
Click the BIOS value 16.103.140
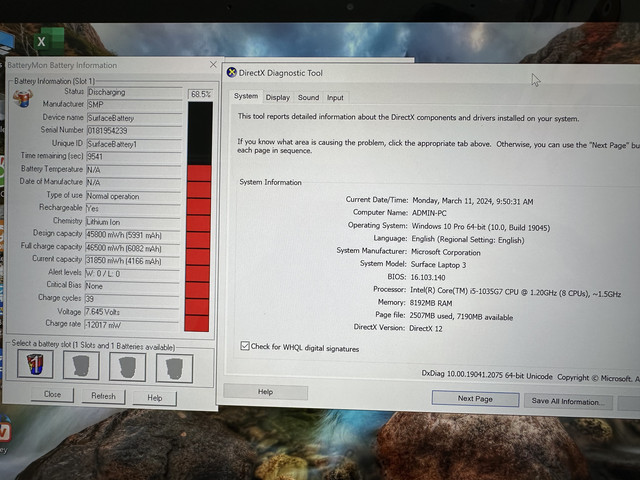pyautogui.click(x=428, y=278)
